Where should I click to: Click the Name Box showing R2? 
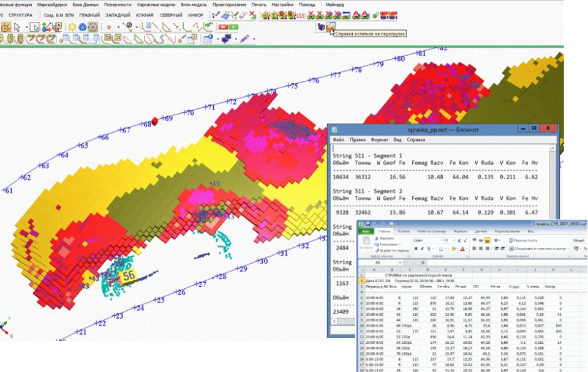380,263
